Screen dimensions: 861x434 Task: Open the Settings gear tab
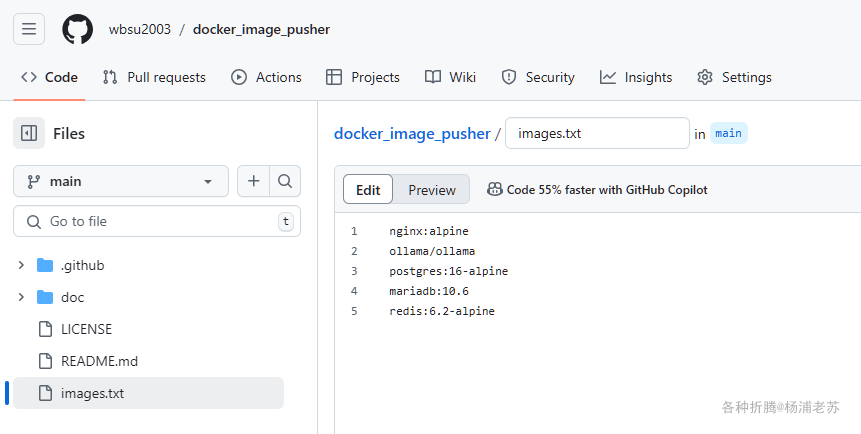coord(734,77)
